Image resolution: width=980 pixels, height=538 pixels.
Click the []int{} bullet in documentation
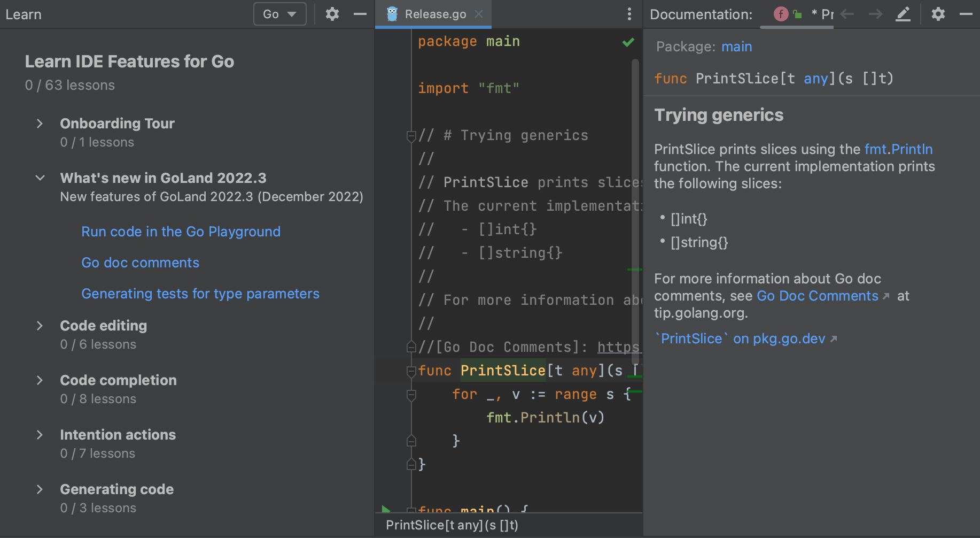689,219
